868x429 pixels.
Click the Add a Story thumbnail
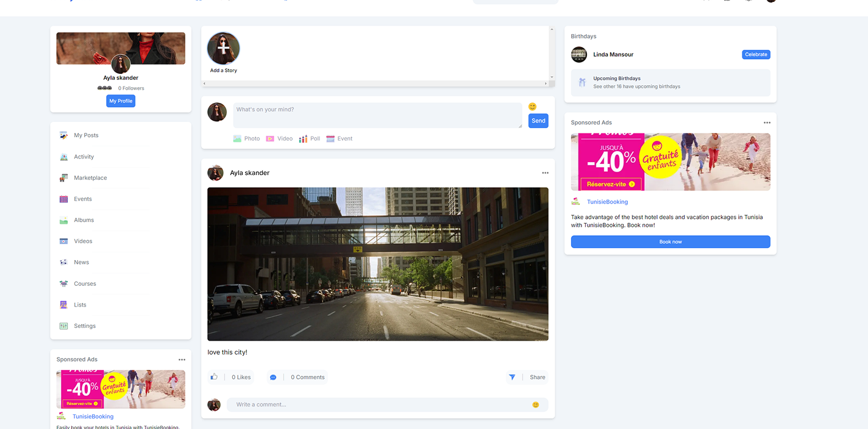[x=224, y=49]
